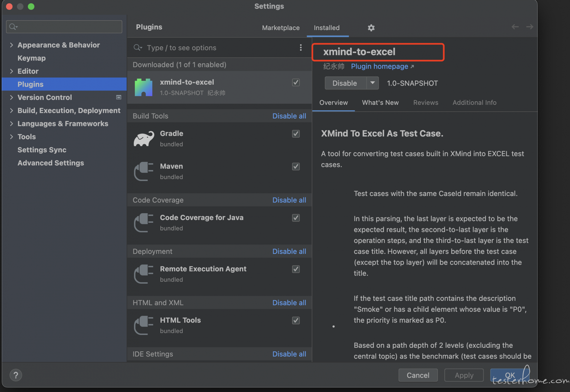Viewport: 570px width, 392px height.
Task: Click the Code Coverage for Java plugin icon
Action: coord(144,223)
